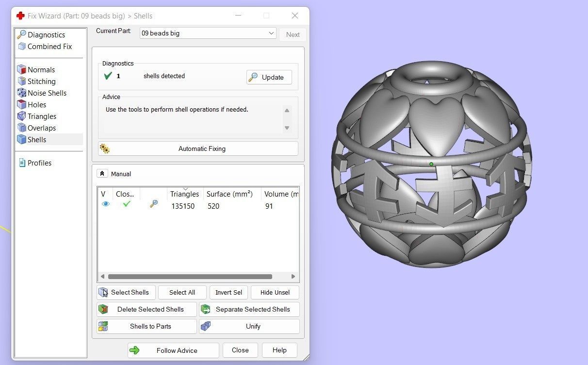Click green point on bead model

coord(431,164)
